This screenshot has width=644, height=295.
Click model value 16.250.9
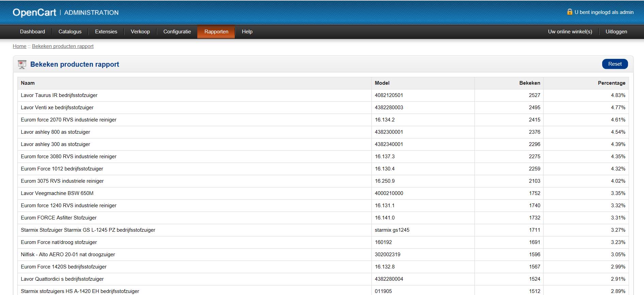(385, 181)
